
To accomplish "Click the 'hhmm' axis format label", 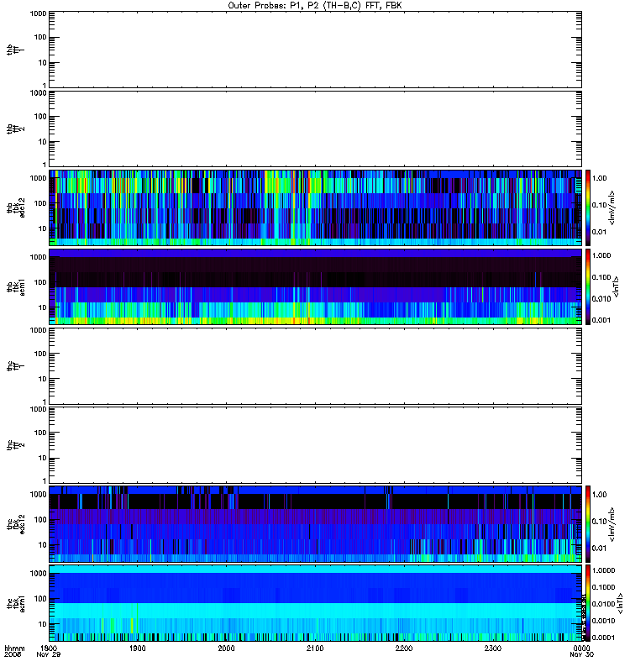I will click(14, 648).
